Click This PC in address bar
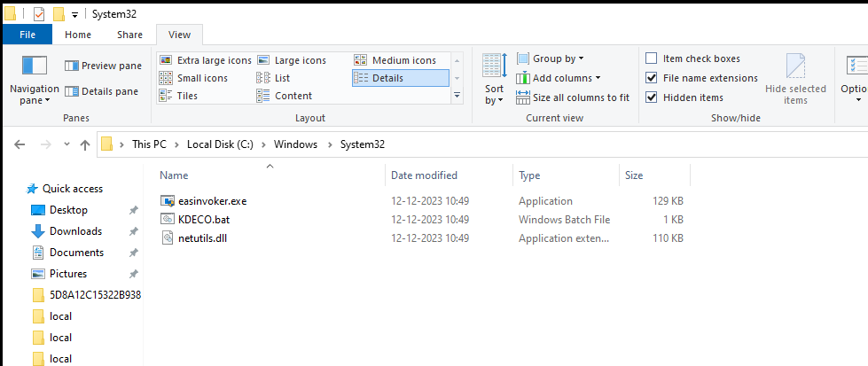 pyautogui.click(x=149, y=144)
